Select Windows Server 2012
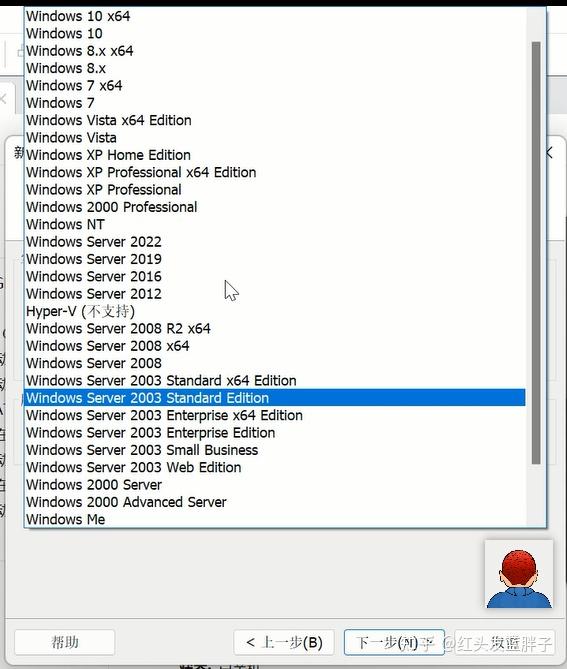The image size is (567, 669). pyautogui.click(x=275, y=294)
